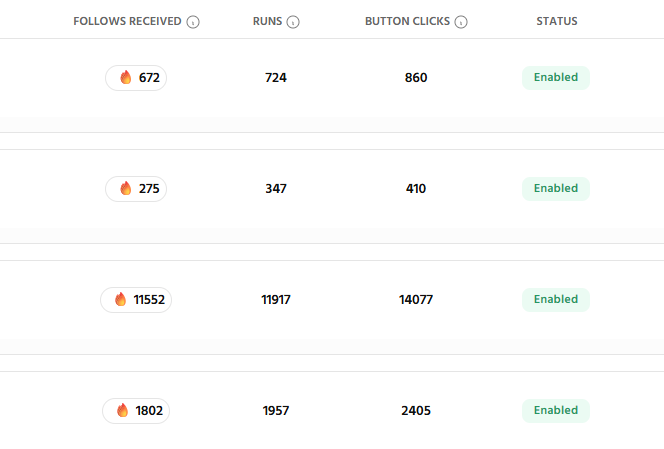Click the button clicks value 860

[x=416, y=78]
